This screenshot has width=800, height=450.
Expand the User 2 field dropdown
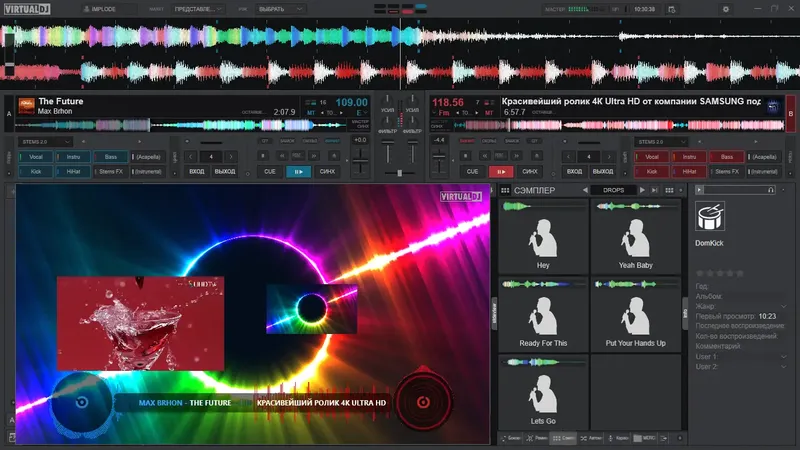(784, 367)
